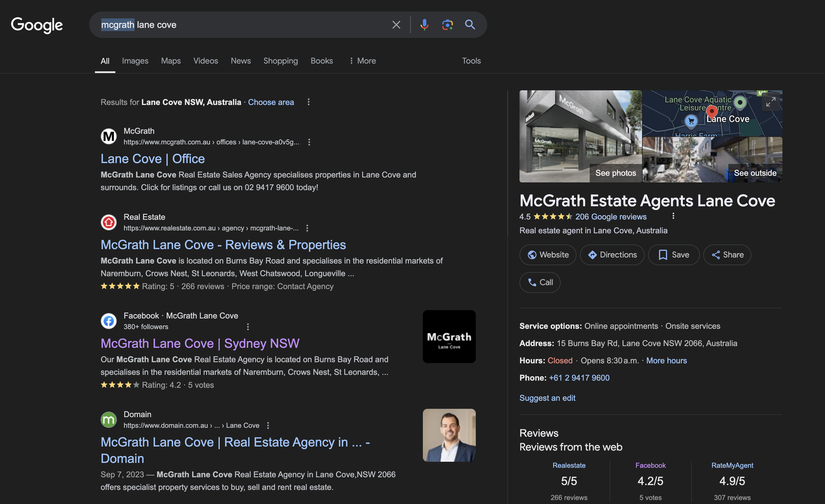Open the three-dot menu on the McGrath result
This screenshot has width=825, height=504.
click(x=309, y=142)
